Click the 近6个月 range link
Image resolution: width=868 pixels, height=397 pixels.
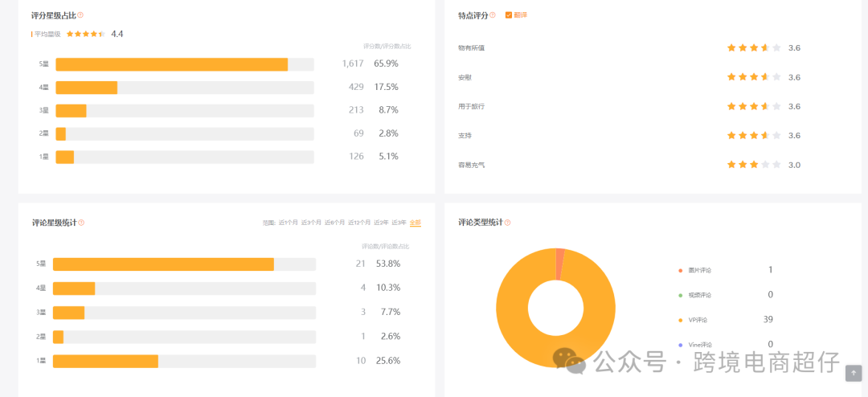pos(334,223)
